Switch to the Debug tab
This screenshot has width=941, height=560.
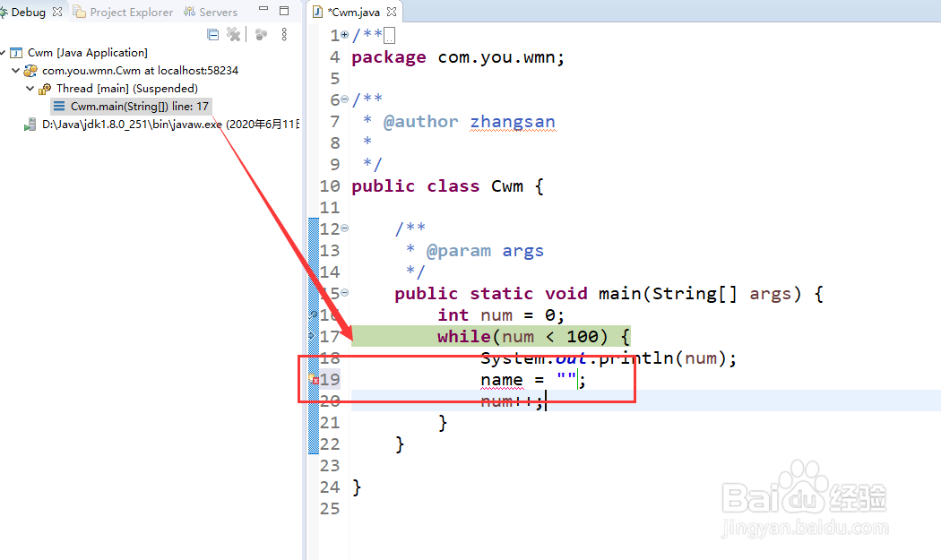[x=28, y=12]
